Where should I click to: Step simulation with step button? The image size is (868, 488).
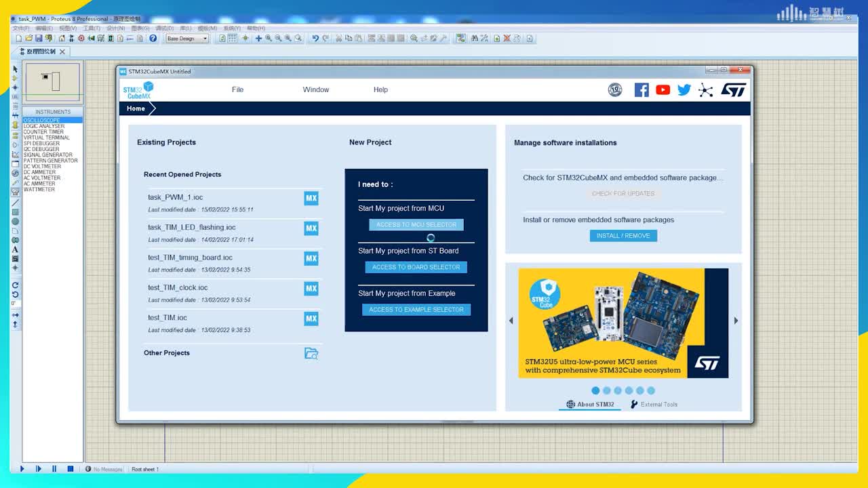coord(38,468)
